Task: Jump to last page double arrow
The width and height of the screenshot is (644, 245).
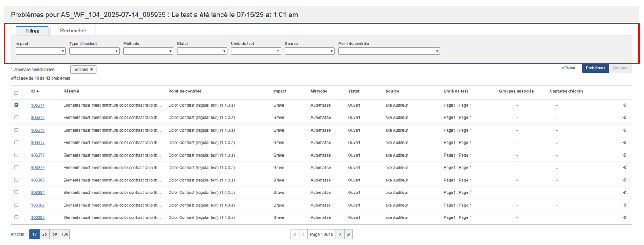Action: (x=348, y=234)
